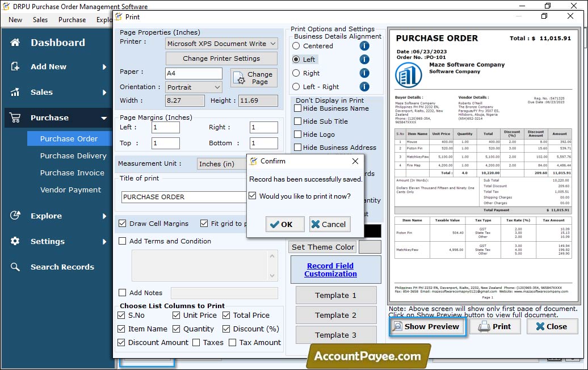Open the Printer dropdown list
Viewport: 588px width, 370px height.
coord(273,44)
